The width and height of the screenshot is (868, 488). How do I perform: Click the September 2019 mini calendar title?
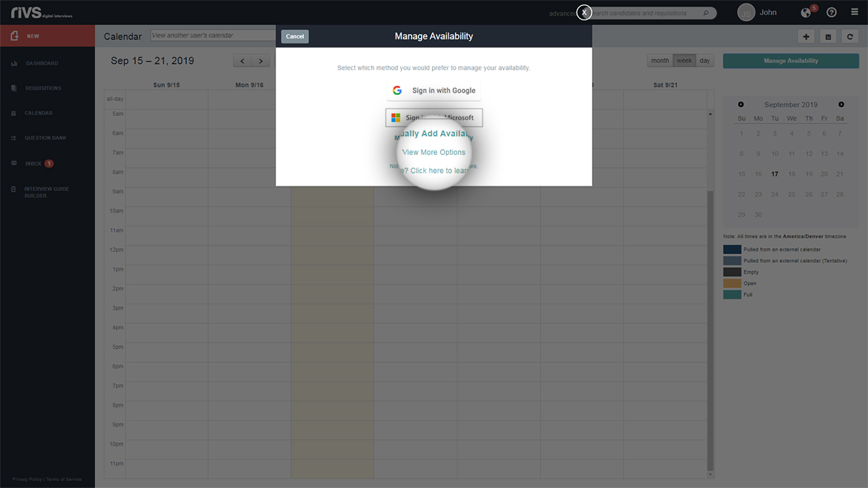[x=791, y=104]
